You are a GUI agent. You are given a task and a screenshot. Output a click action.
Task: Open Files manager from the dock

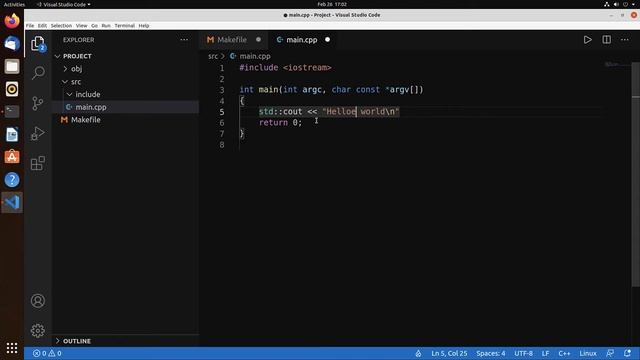12,66
